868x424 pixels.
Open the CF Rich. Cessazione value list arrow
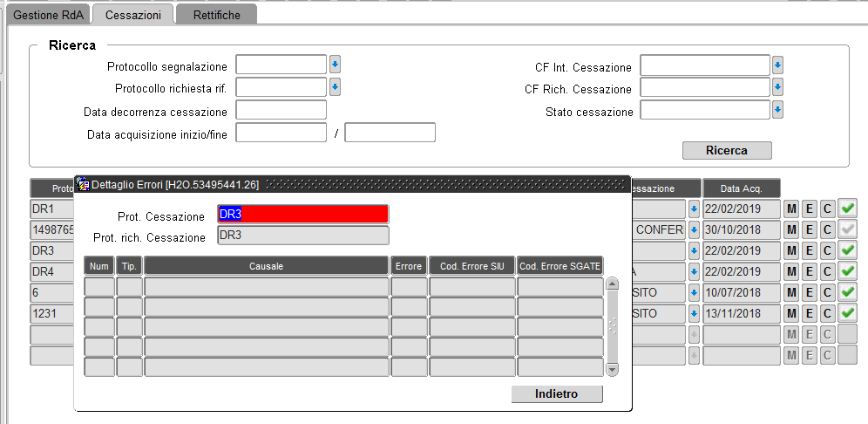click(777, 87)
